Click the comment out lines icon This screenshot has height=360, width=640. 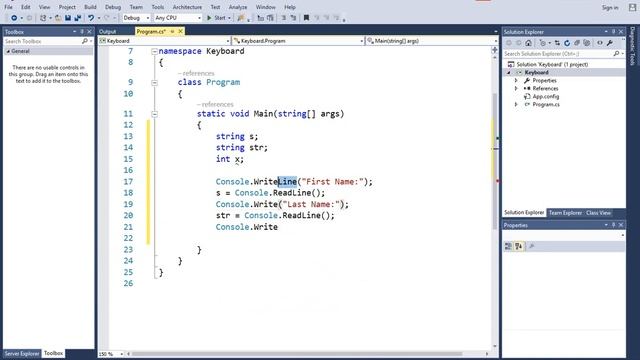pos(283,18)
